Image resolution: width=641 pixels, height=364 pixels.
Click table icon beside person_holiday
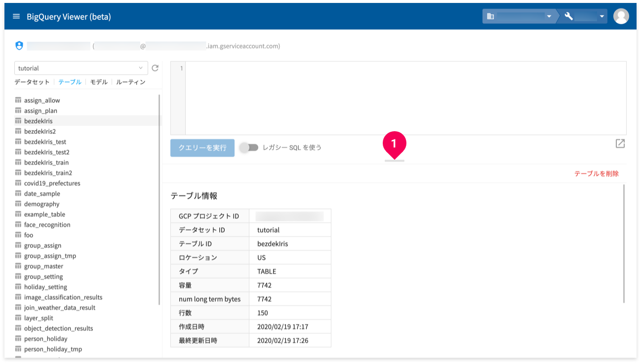(x=18, y=338)
